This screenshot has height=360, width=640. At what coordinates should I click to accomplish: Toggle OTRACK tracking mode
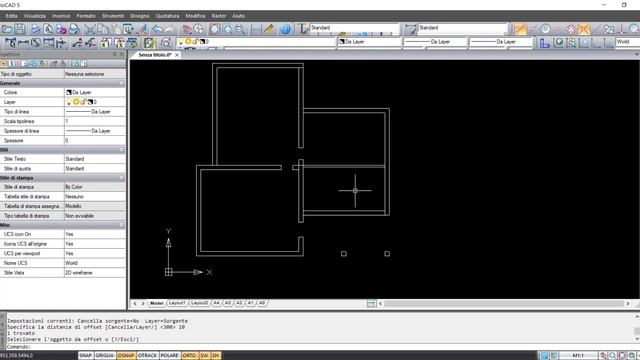coord(147,356)
